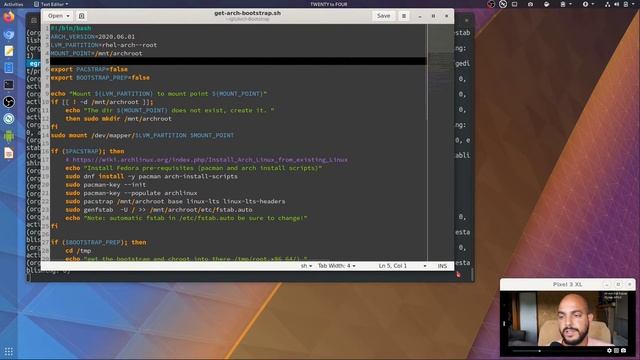Click the sudo dnf install line
Image resolution: width=640 pixels, height=360 pixels.
pyautogui.click(x=151, y=176)
